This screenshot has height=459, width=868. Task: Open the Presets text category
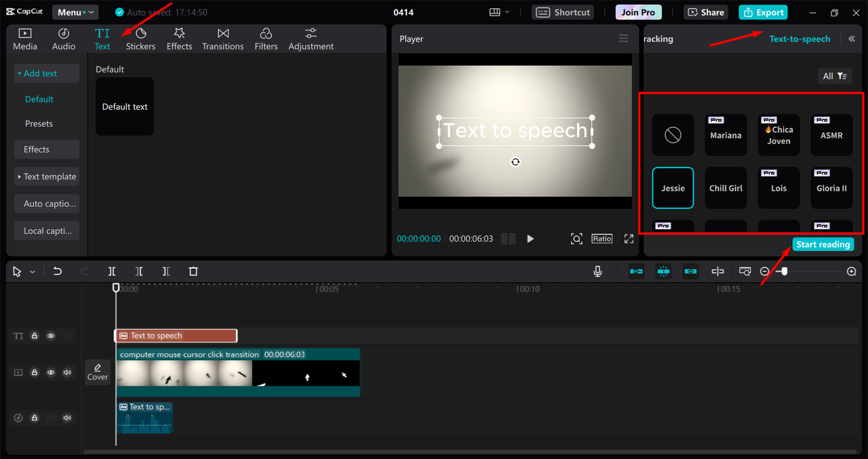click(39, 123)
